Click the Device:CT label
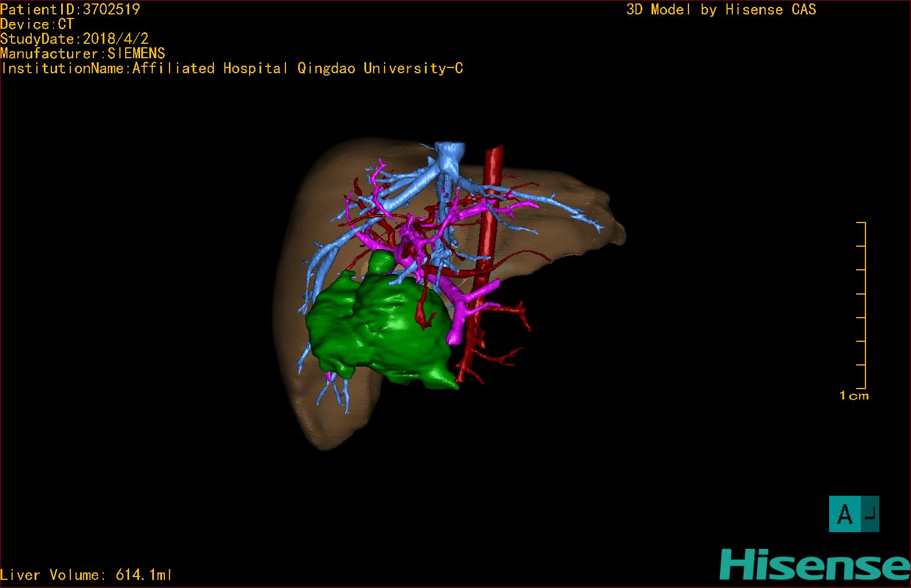The width and height of the screenshot is (911, 588). tap(37, 24)
